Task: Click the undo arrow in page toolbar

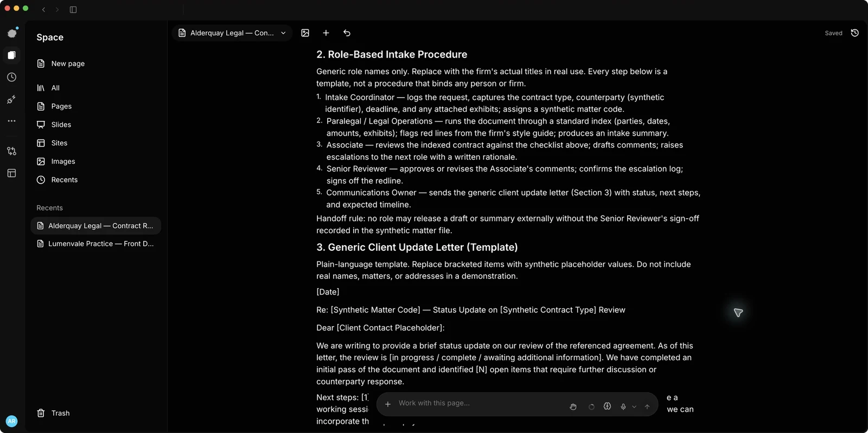Action: click(347, 33)
